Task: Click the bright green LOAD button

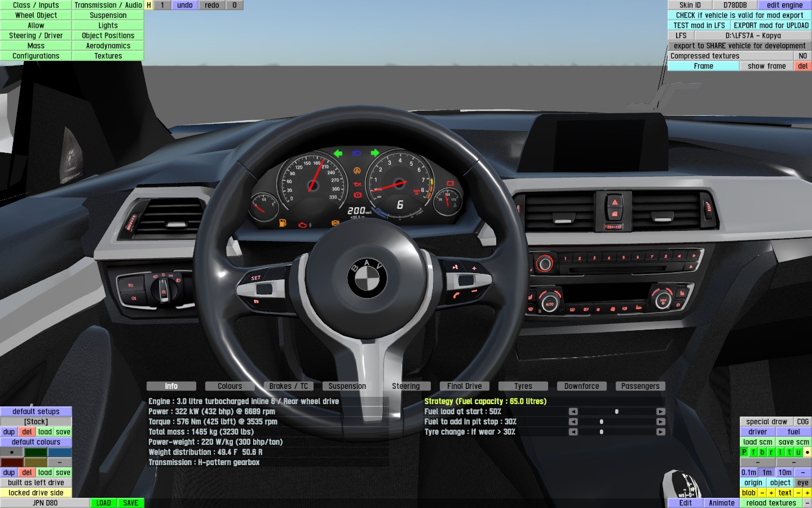Action: click(104, 503)
